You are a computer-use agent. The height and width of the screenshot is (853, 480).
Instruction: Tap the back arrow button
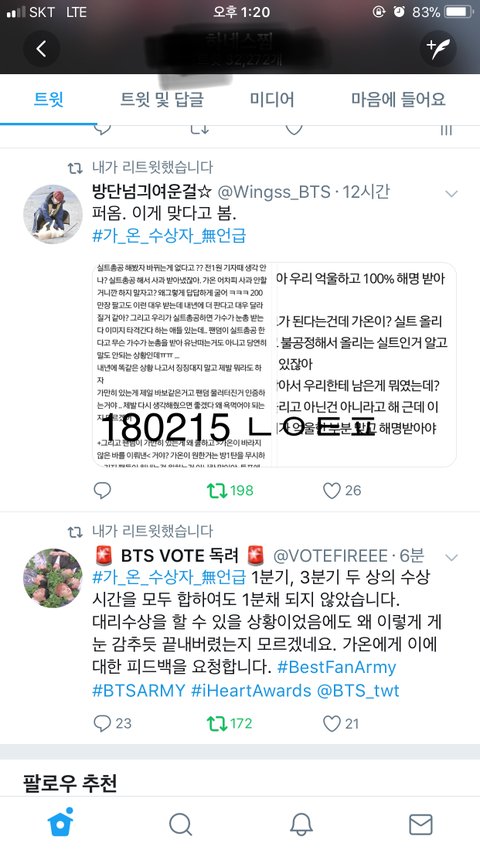coord(41,49)
